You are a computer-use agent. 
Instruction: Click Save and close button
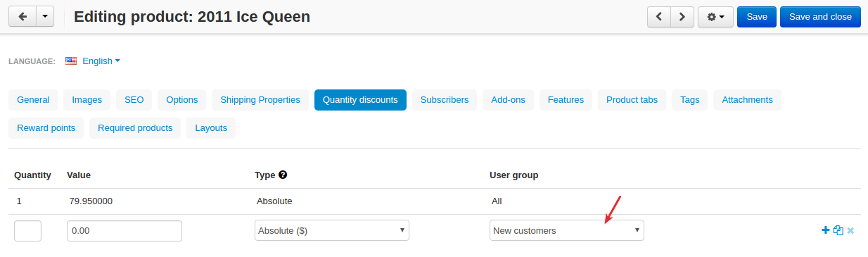click(x=820, y=16)
